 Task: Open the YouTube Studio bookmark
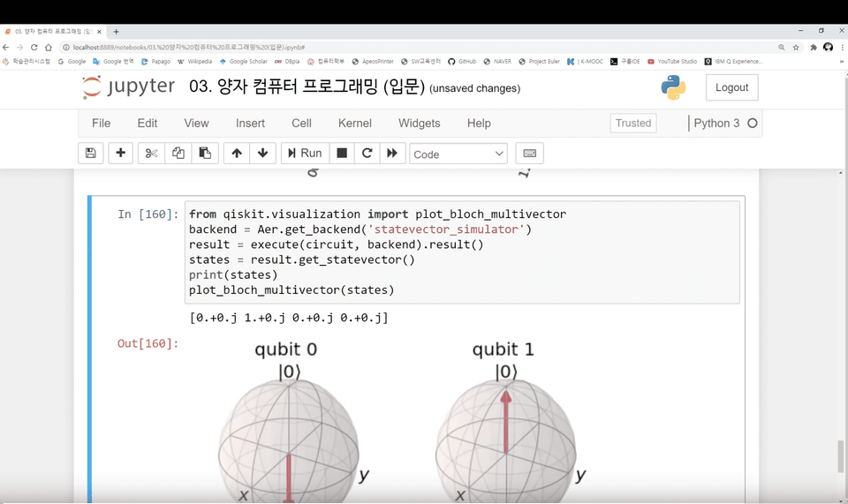pos(672,62)
